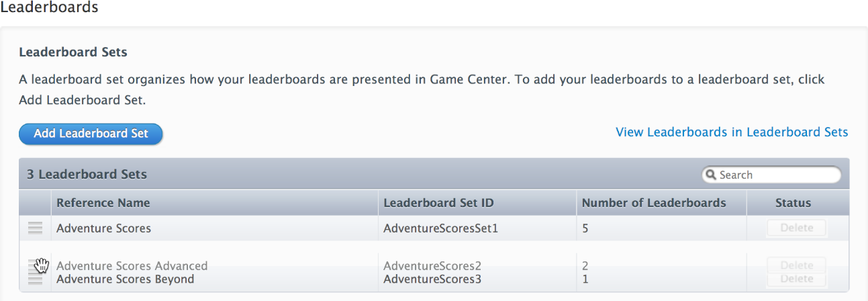The image size is (868, 301).
Task: Grab the drag handle for Adventure Scores
Action: point(35,228)
